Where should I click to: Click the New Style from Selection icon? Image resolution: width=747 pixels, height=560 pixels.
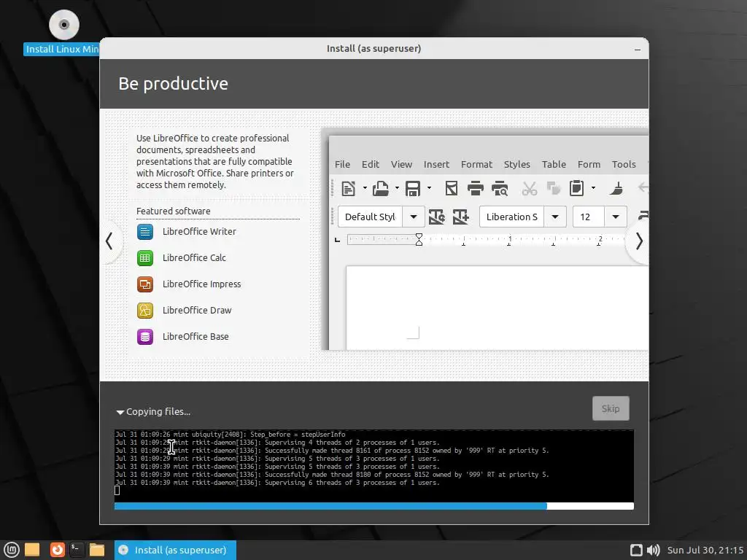(461, 217)
